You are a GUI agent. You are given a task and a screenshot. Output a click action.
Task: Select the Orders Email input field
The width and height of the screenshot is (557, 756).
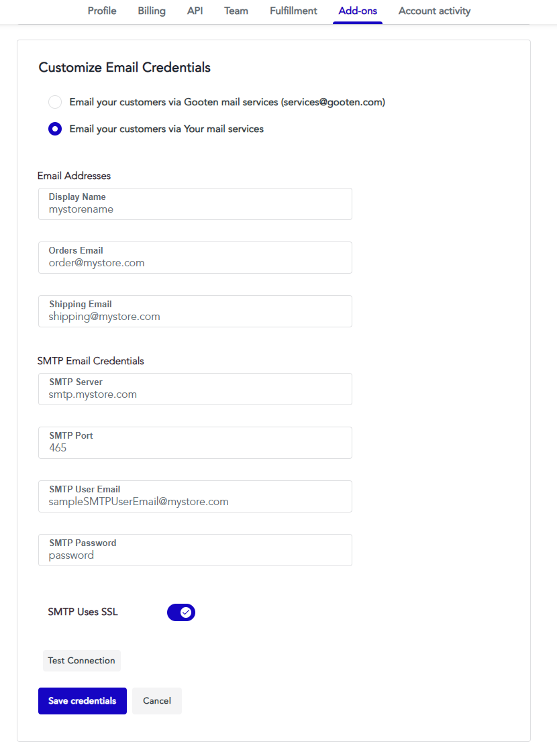click(x=195, y=258)
